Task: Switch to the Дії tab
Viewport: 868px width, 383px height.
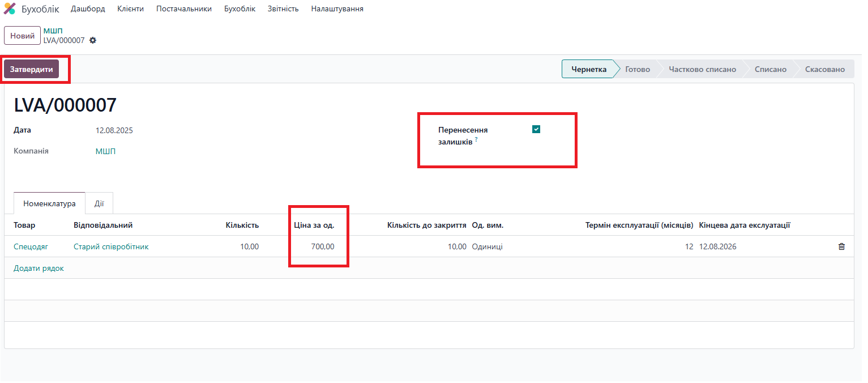Action: (x=99, y=203)
